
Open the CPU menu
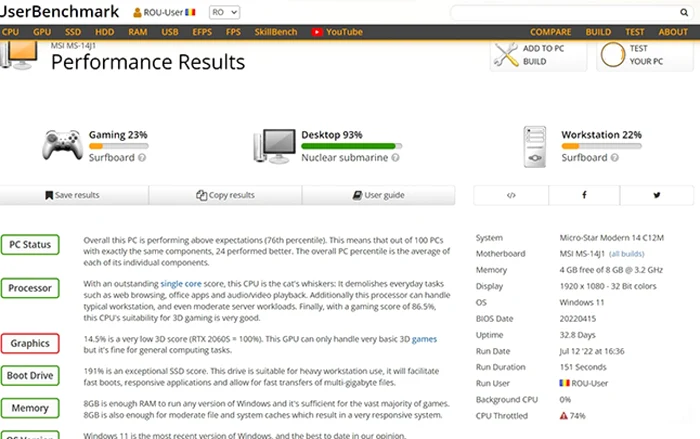10,32
